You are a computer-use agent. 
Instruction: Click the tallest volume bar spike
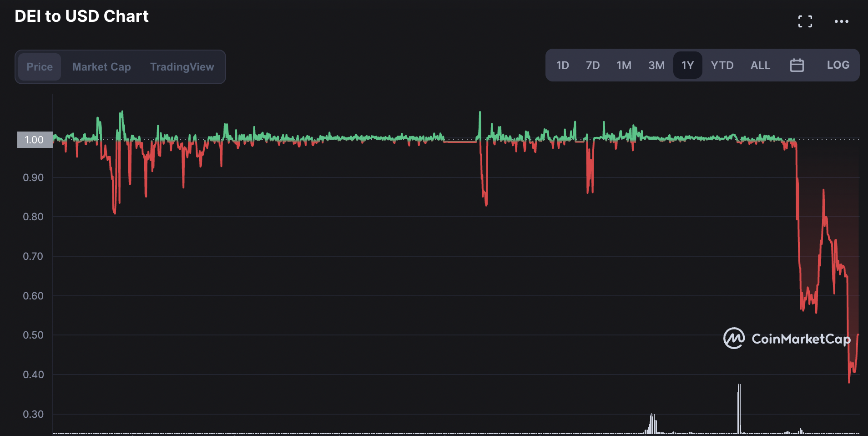pos(739,409)
